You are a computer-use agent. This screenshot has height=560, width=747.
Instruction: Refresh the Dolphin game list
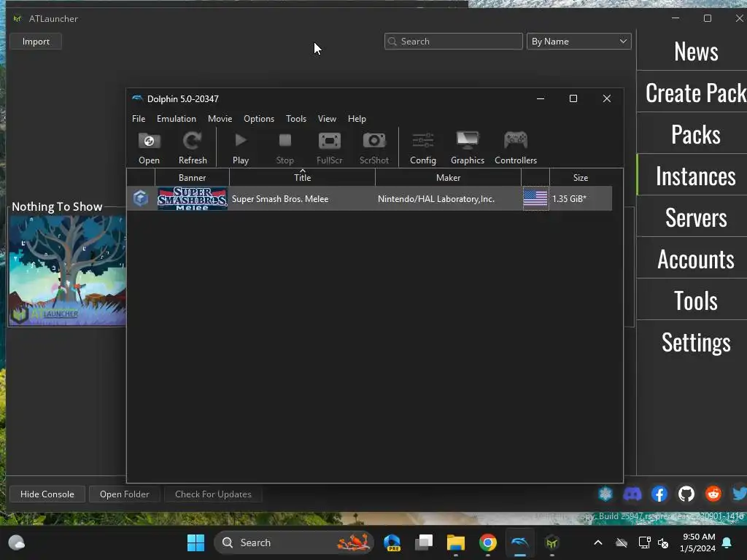[x=193, y=148]
